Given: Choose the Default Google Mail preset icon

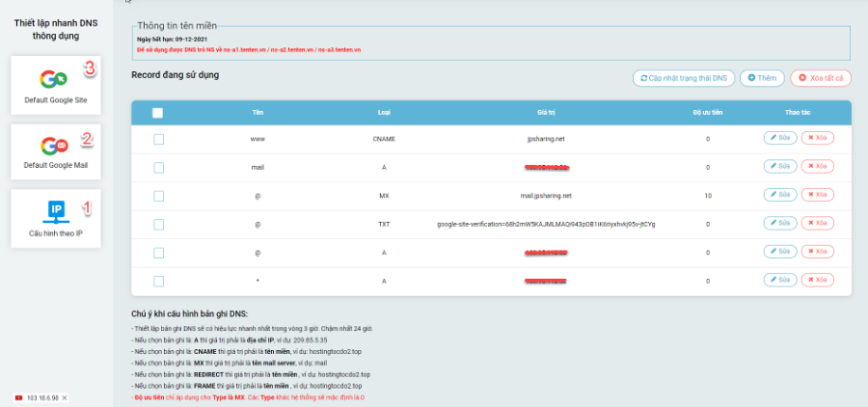Looking at the screenshot, I should point(54,146).
